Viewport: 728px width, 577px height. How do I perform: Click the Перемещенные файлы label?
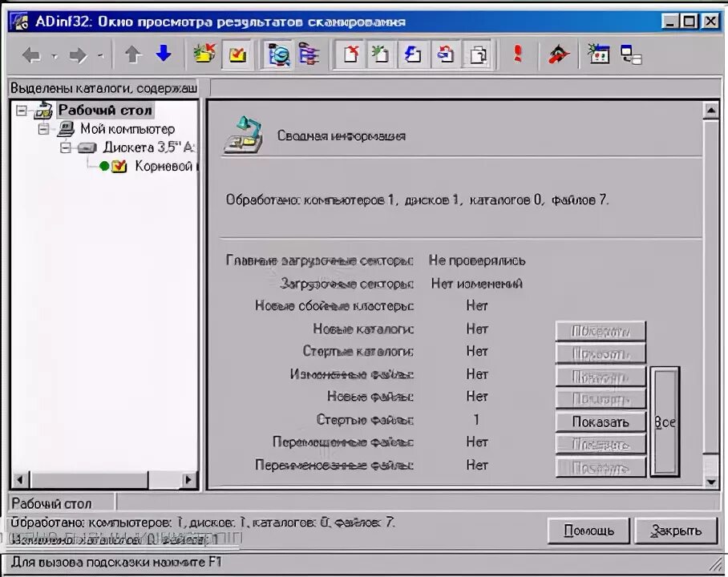click(343, 442)
